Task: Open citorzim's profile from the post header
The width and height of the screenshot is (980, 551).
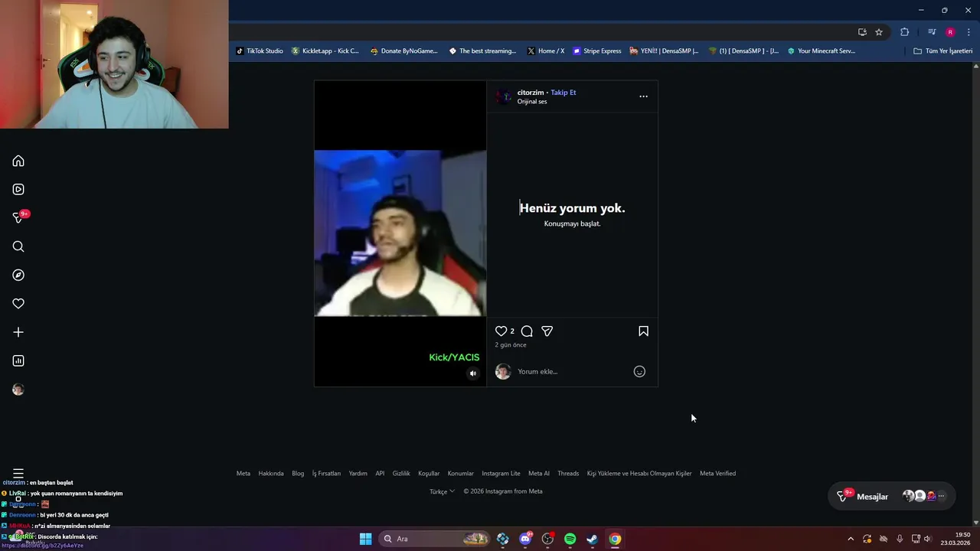Action: (531, 93)
